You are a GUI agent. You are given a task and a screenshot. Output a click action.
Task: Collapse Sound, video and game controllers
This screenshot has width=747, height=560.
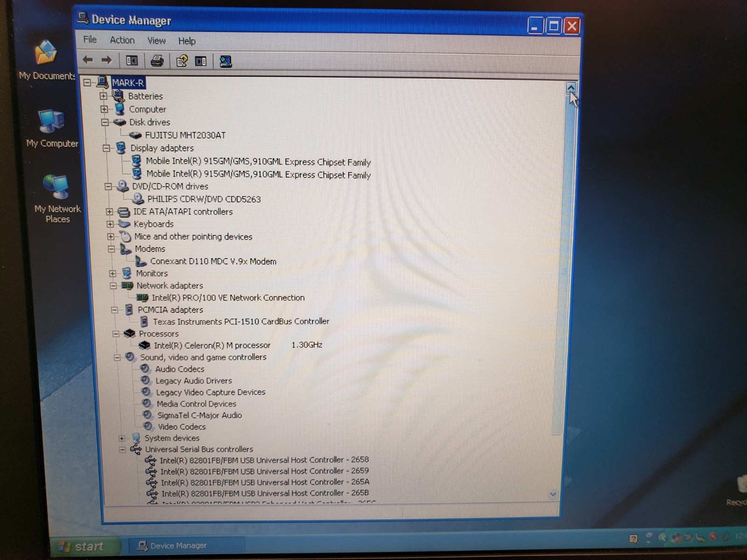pyautogui.click(x=117, y=357)
